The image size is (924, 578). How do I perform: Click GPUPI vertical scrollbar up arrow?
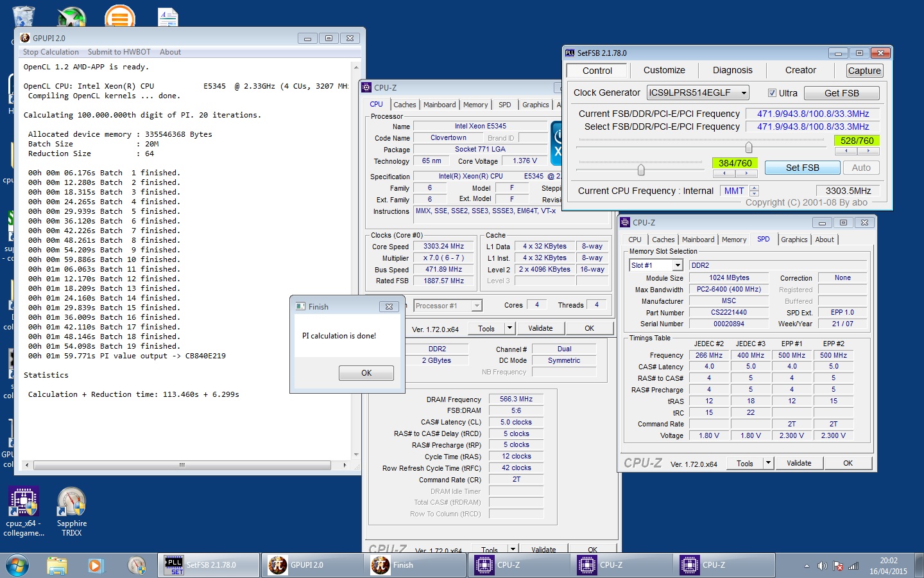pos(356,67)
